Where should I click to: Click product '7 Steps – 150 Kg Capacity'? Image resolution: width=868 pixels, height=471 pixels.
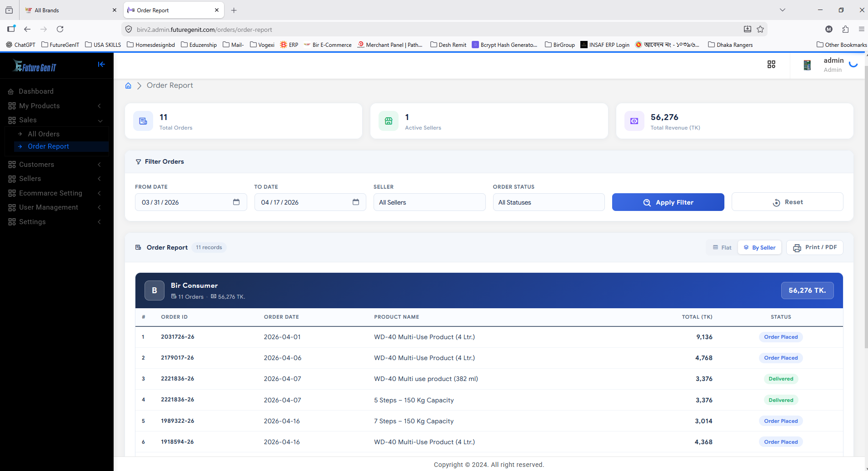coord(414,421)
